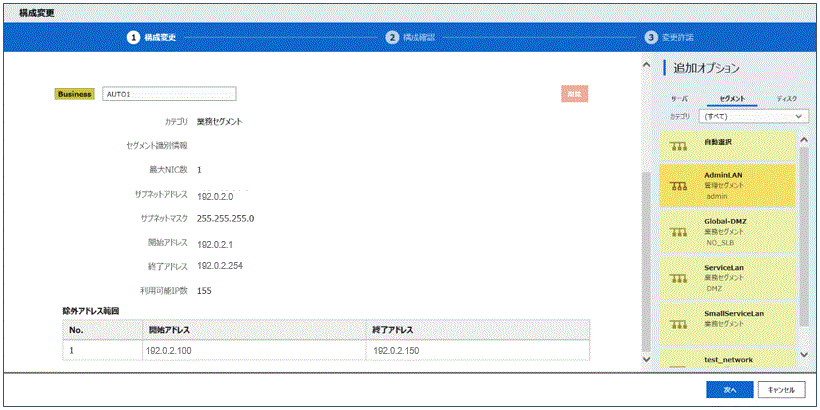Click the main panel vertical scrollbar
The width and height of the screenshot is (820, 410).
click(645, 250)
